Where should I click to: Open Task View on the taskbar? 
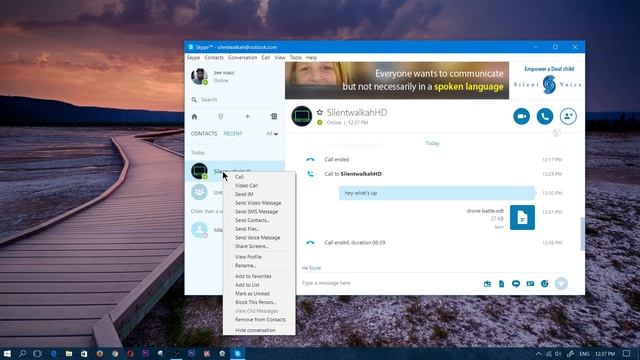(x=37, y=353)
